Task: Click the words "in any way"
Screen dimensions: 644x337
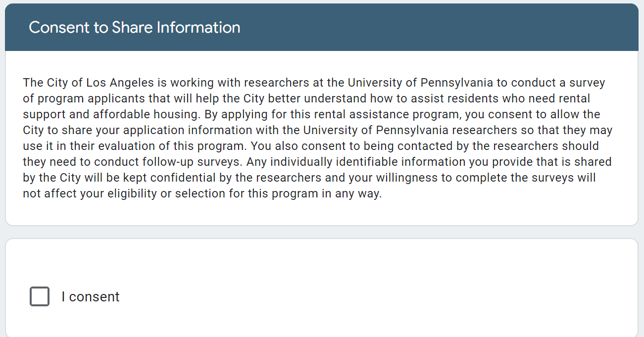Action: [352, 193]
